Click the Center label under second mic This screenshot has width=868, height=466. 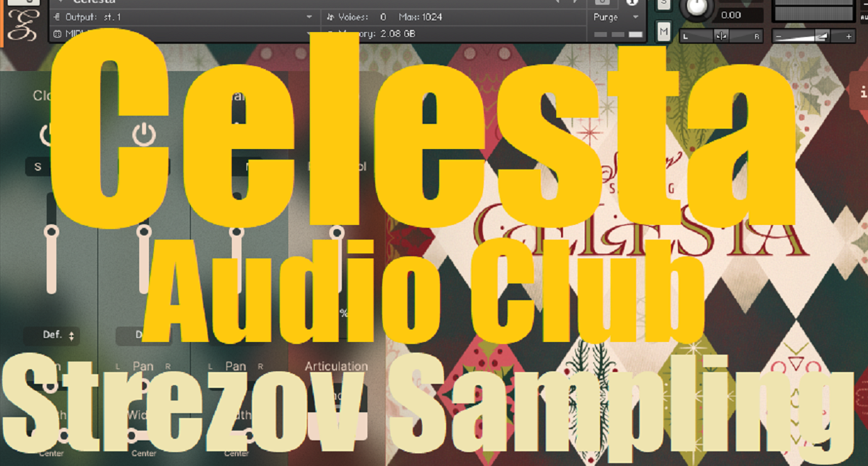(143, 453)
